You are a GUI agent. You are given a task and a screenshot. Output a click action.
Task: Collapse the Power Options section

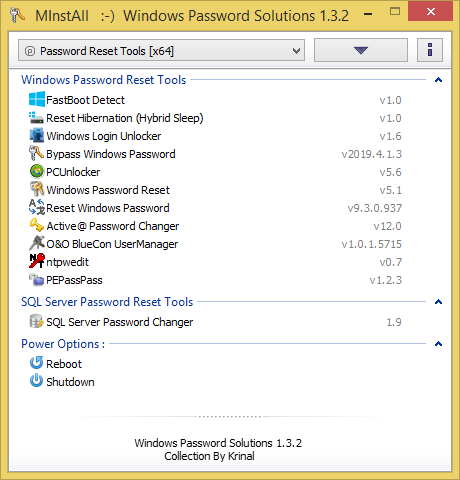coord(438,344)
